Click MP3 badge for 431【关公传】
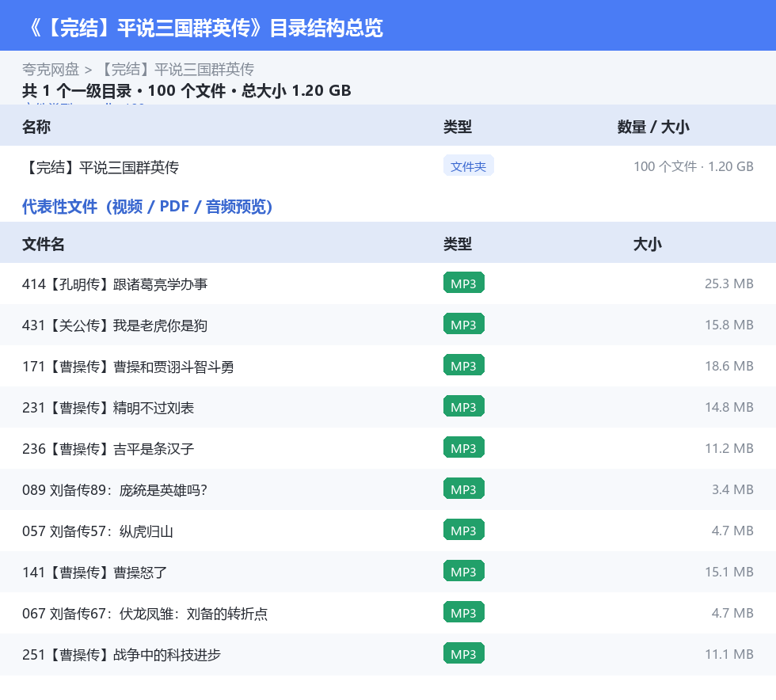 (x=464, y=324)
